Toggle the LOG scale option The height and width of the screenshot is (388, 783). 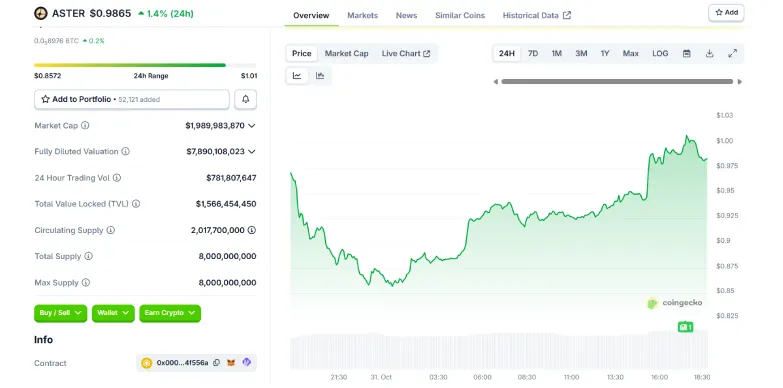tap(660, 53)
